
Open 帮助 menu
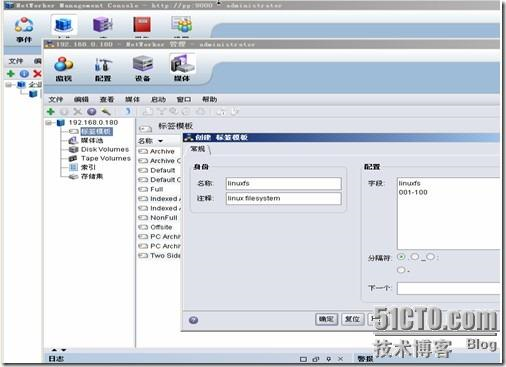click(209, 99)
